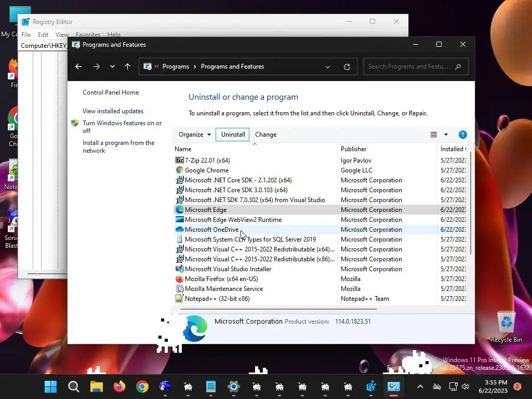
Task: Click the vertical scrollbar of program list
Action: pos(471,203)
